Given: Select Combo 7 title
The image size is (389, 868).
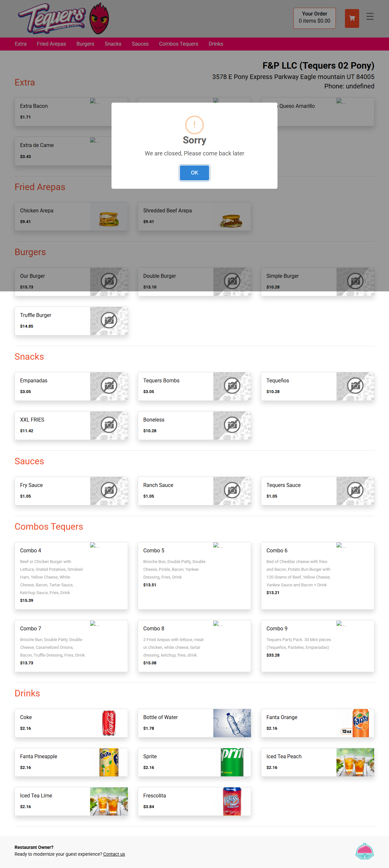Looking at the screenshot, I should point(30,628).
